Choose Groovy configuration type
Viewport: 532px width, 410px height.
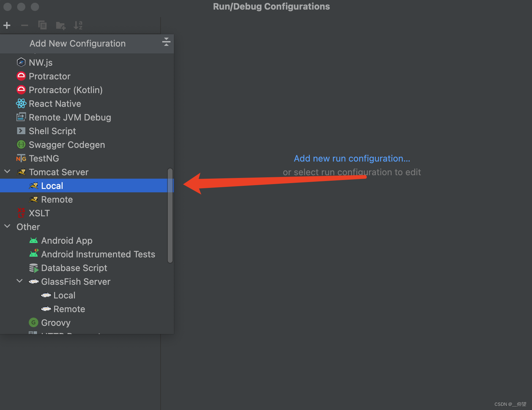coord(87,322)
